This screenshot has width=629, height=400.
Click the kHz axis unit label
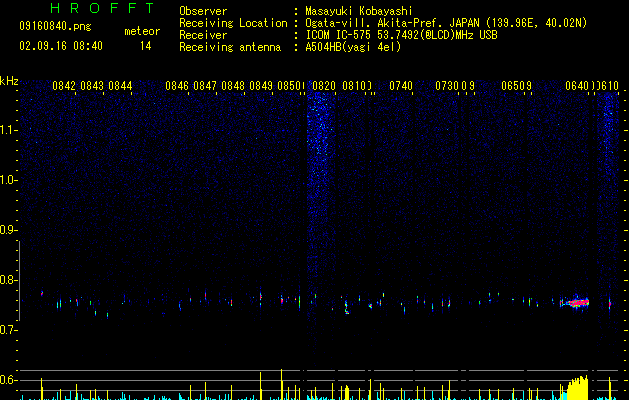click(x=9, y=81)
